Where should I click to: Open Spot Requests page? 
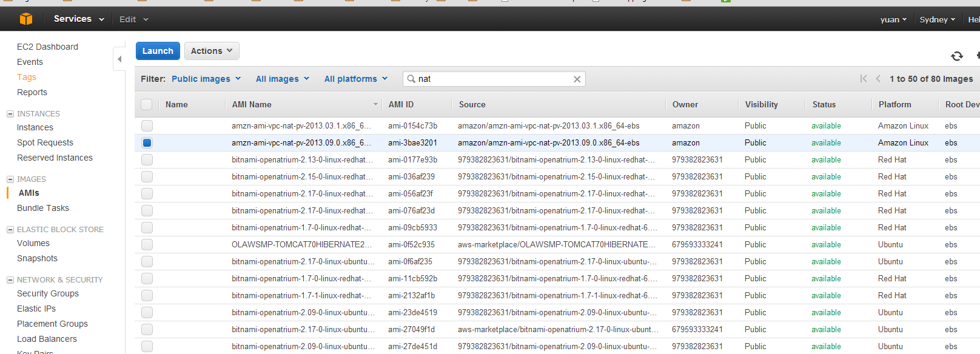[45, 142]
